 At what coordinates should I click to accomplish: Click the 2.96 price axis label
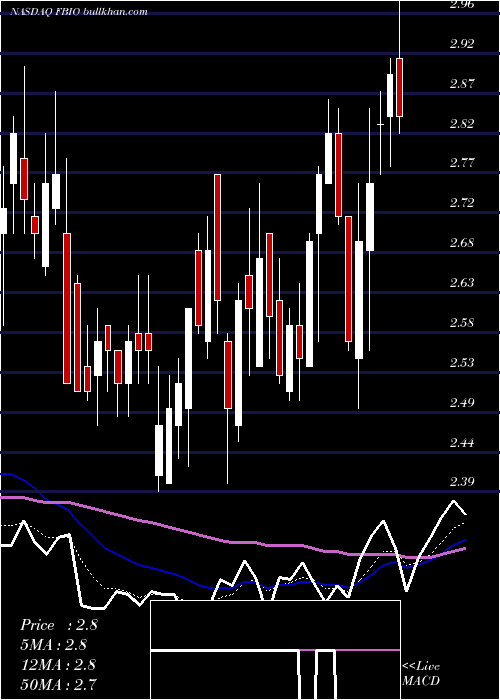coord(461,4)
